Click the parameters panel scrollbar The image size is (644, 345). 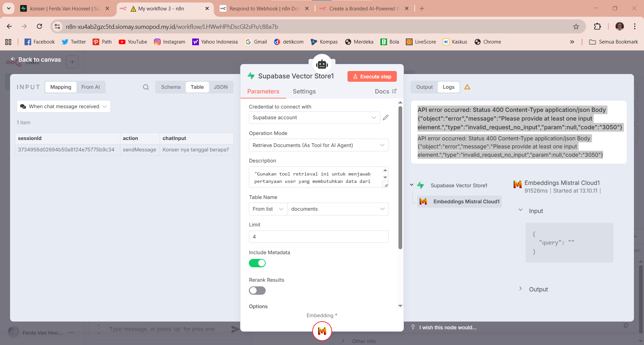[x=400, y=178]
